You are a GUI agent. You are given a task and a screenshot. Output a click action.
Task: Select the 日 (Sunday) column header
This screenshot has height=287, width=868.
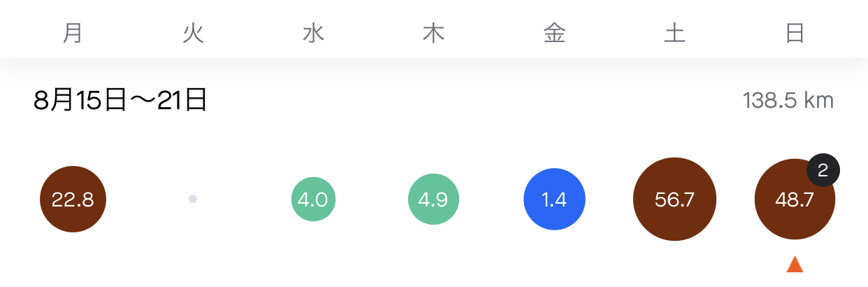click(x=795, y=33)
